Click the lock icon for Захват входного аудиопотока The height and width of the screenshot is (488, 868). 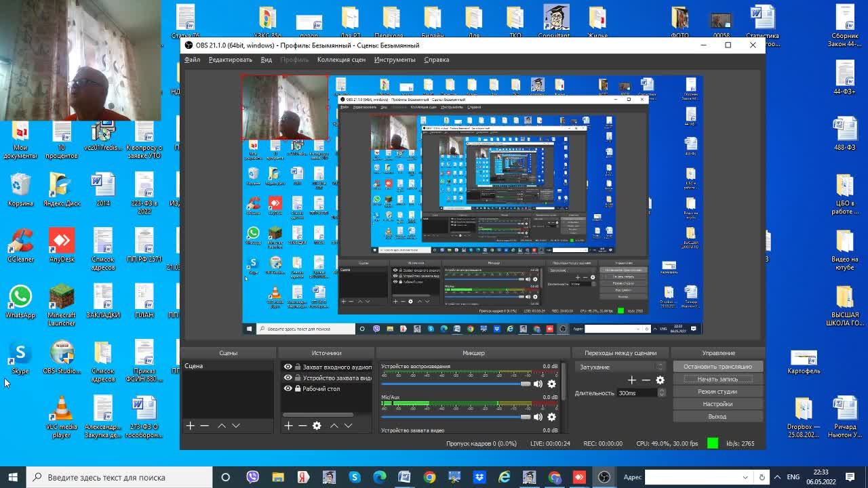click(x=298, y=367)
